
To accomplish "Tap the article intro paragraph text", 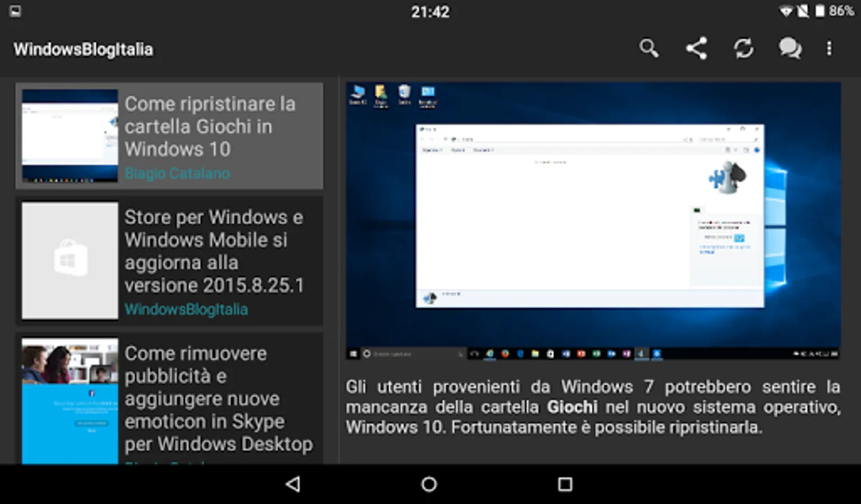I will (x=593, y=407).
